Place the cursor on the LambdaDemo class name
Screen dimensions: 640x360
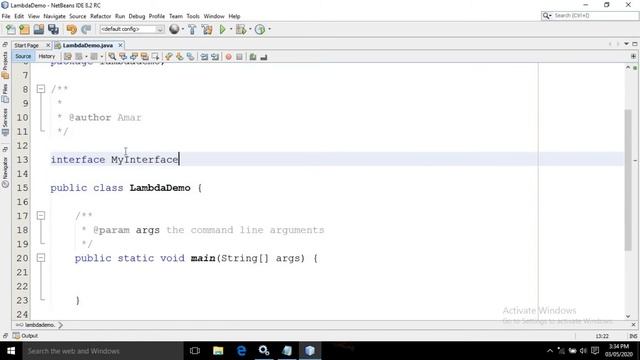(160, 188)
